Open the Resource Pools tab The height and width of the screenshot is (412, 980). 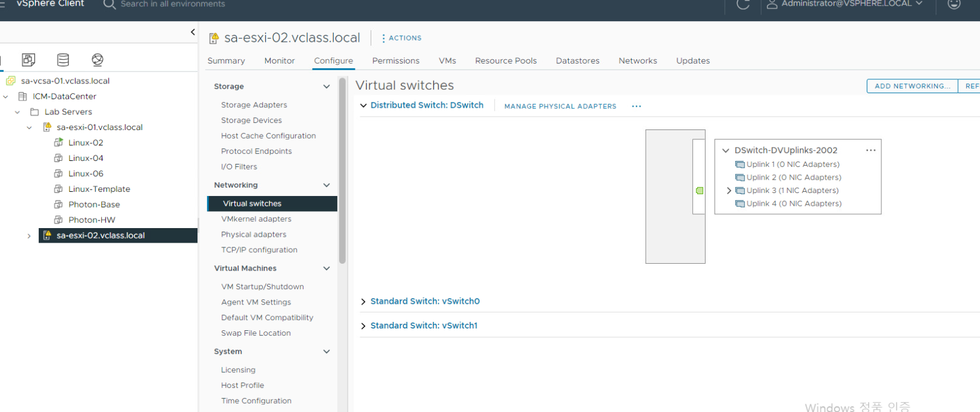[x=506, y=60]
